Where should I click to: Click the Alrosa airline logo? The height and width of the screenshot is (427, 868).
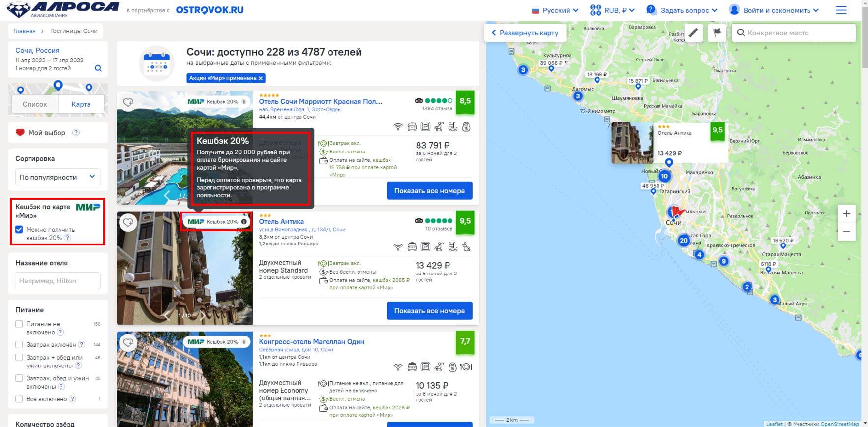pyautogui.click(x=63, y=9)
